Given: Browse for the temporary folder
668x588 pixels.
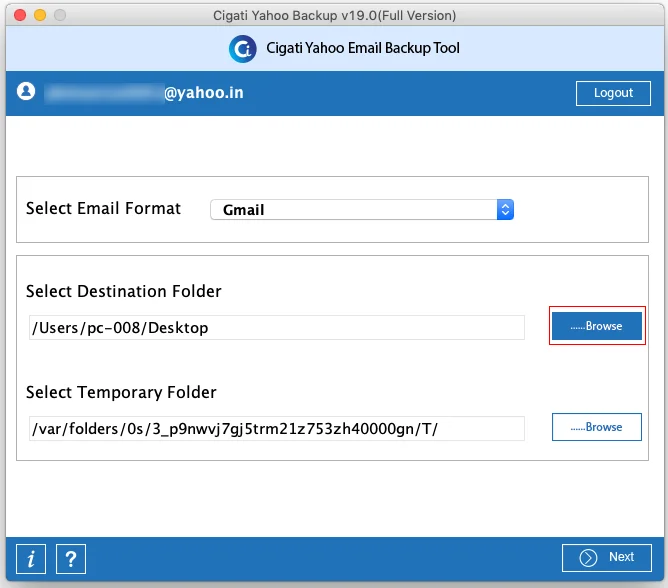Looking at the screenshot, I should pos(597,427).
